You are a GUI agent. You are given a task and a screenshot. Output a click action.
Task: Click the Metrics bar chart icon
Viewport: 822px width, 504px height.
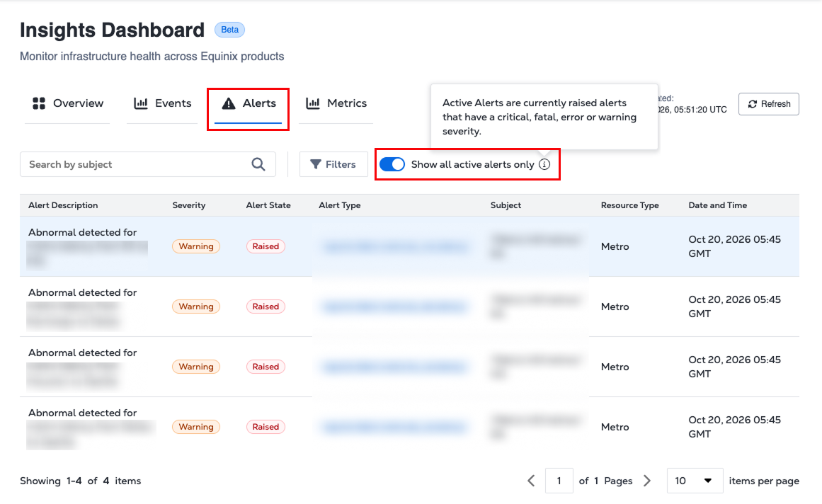tap(313, 103)
